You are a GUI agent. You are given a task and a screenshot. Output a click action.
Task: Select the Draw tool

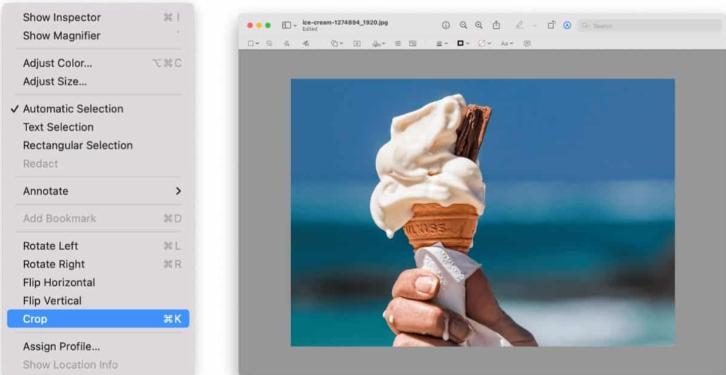(x=306, y=44)
